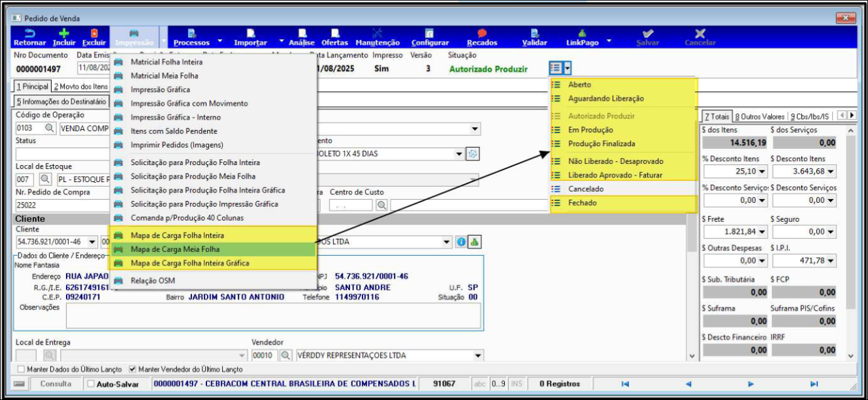Open the Vendedor combo box dropdown
868x400 pixels.
478,356
